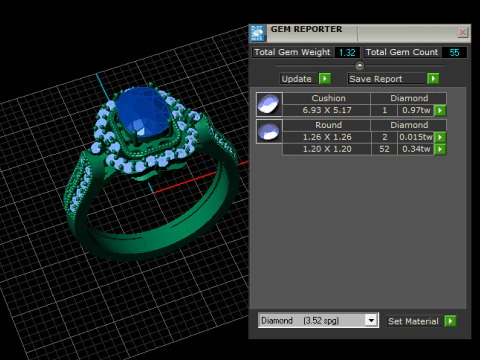Click the green arrow on 0.015tw row
The height and width of the screenshot is (360, 480).
(440, 137)
